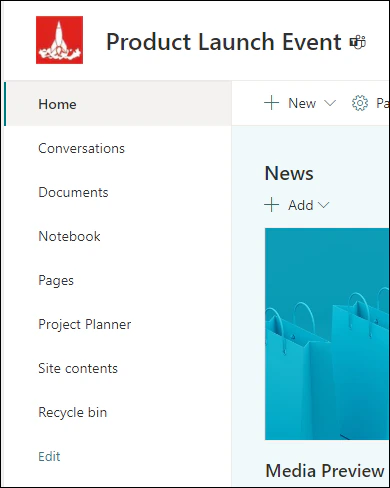The height and width of the screenshot is (488, 390).
Task: Click the Media Preview heading
Action: click(x=325, y=471)
